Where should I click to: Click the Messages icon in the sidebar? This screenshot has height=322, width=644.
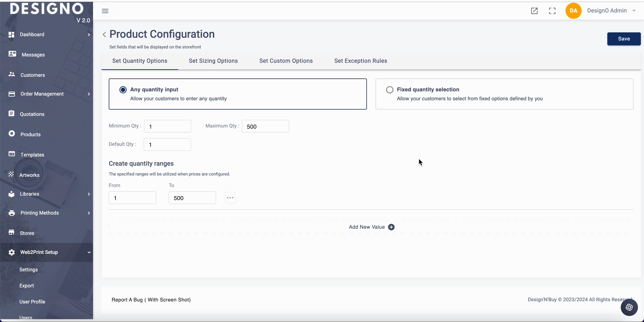12,54
